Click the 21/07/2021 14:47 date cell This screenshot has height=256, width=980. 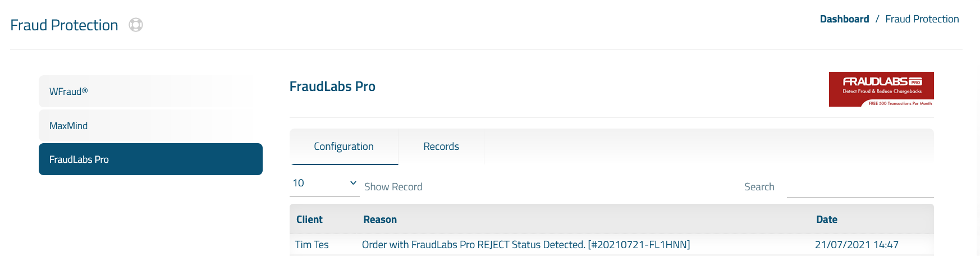(x=857, y=245)
